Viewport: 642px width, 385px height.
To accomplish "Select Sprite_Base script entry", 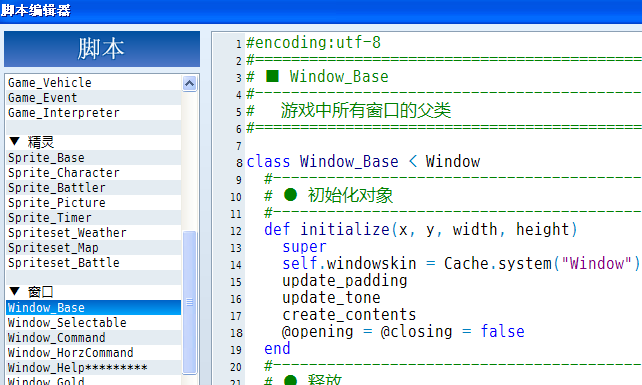I will pos(94,158).
